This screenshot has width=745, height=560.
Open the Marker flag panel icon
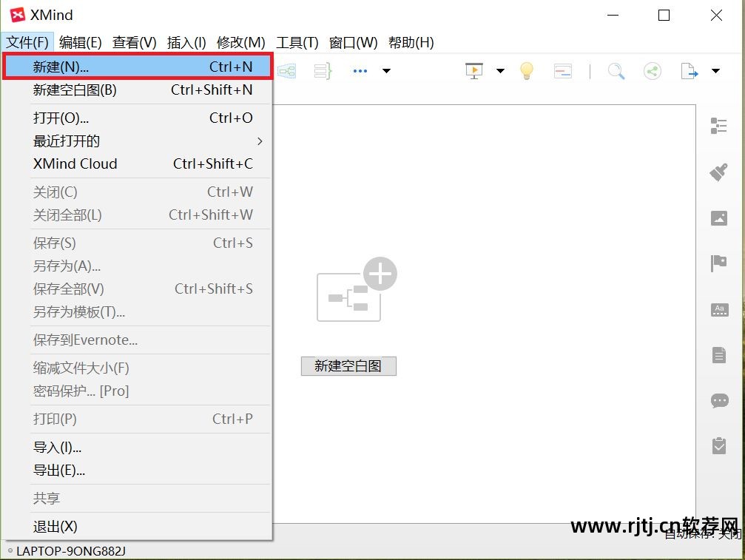pos(718,263)
